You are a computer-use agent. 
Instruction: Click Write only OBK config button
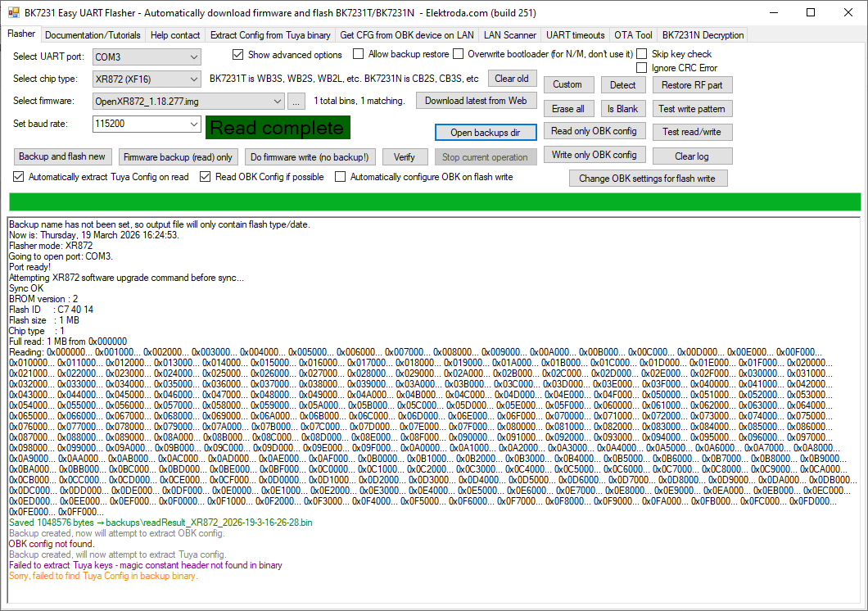tap(594, 155)
